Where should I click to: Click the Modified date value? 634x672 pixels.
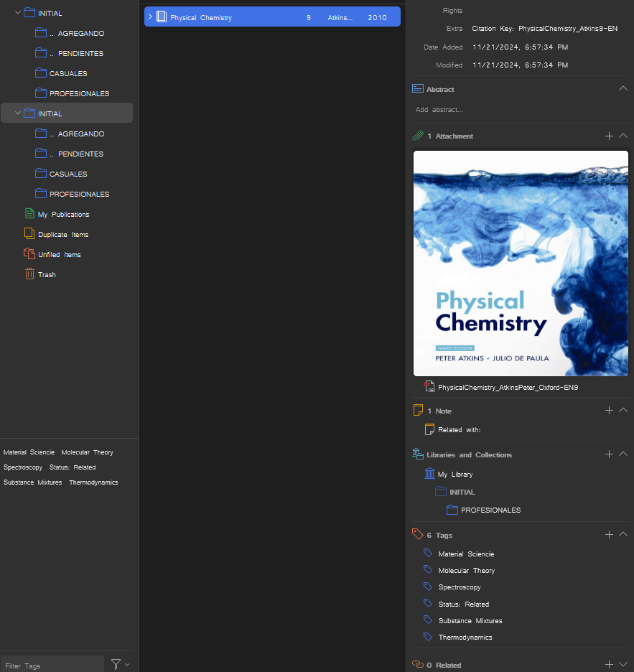[520, 65]
